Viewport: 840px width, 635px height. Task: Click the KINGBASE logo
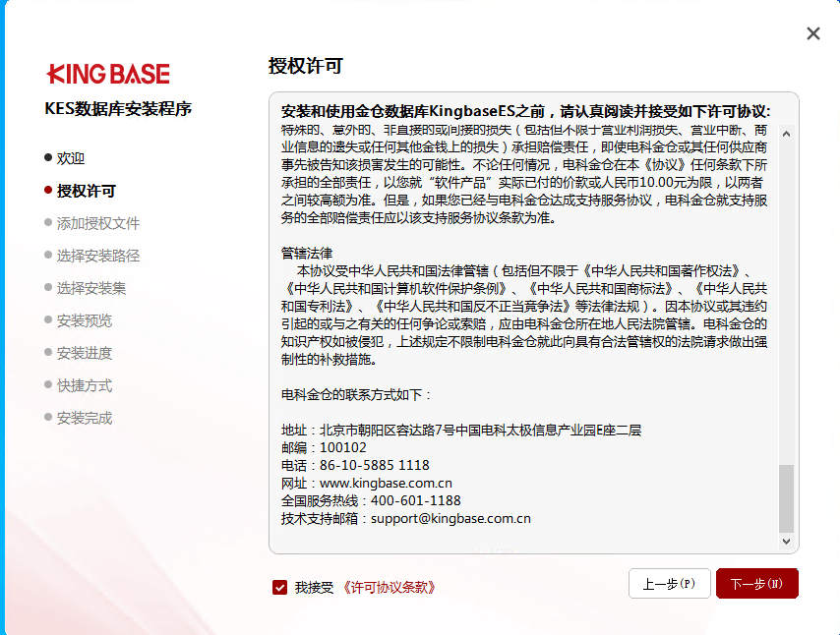tap(108, 74)
